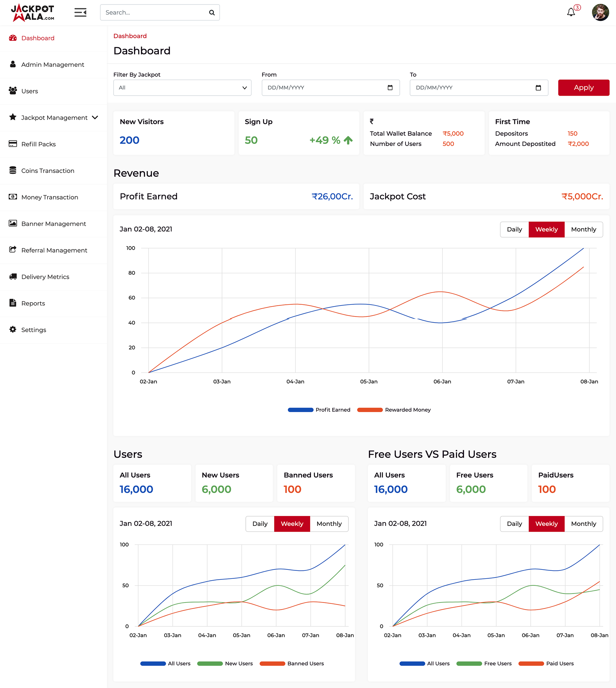Image resolution: width=616 pixels, height=688 pixels.
Task: Switch Revenue chart to Daily view
Action: [514, 229]
